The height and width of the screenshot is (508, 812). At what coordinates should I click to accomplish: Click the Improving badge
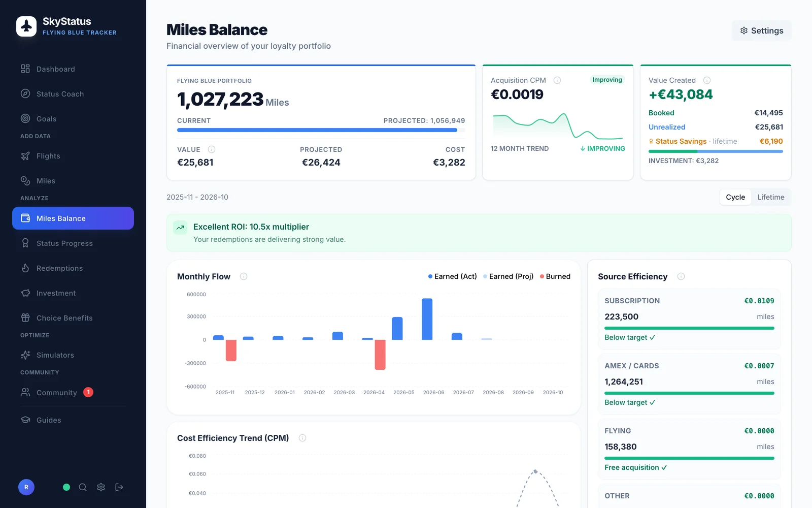pos(607,80)
